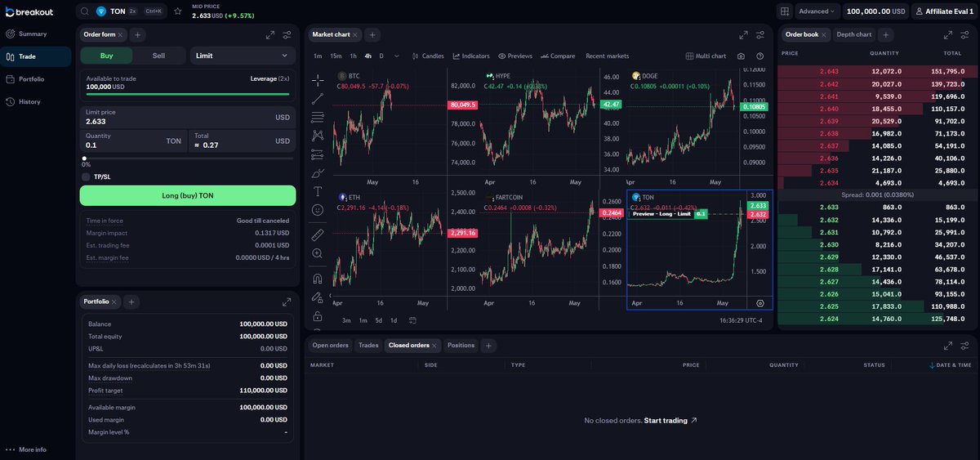Select the 15m timeframe

click(x=336, y=56)
